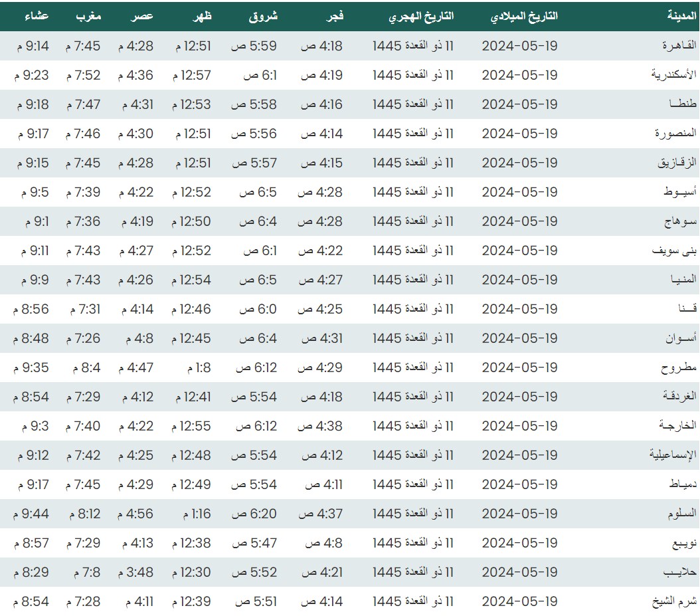Click the الأسكندرية city cell
The image size is (700, 616).
(x=673, y=75)
